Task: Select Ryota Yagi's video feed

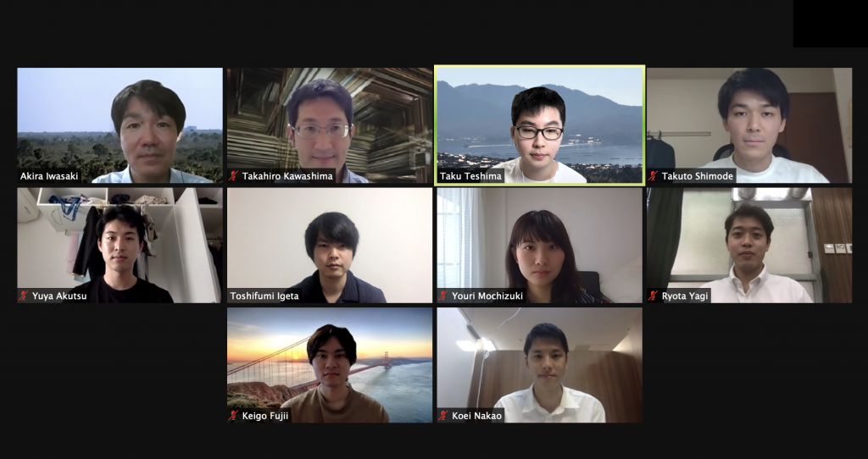Action: [x=749, y=245]
